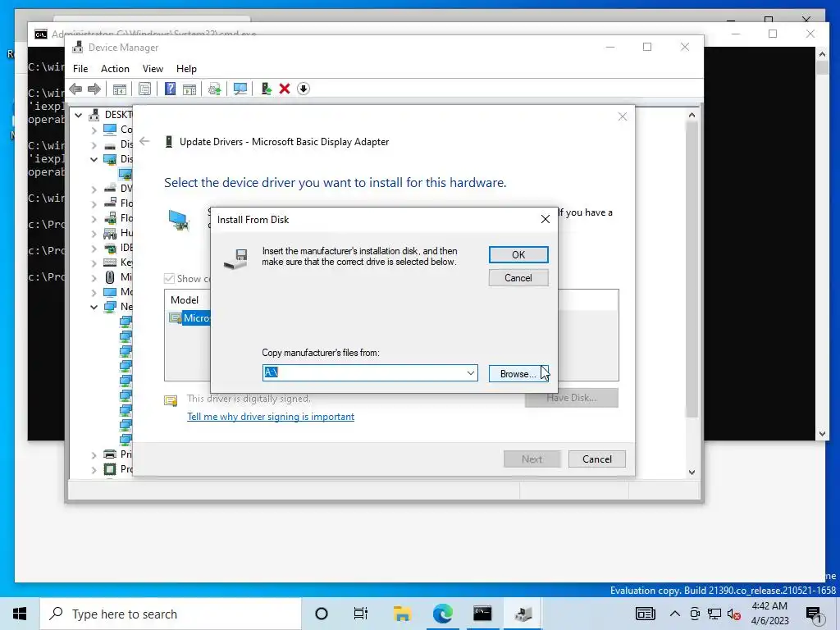
Task: Collapse the expanded Display adapters node
Action: coord(94,159)
